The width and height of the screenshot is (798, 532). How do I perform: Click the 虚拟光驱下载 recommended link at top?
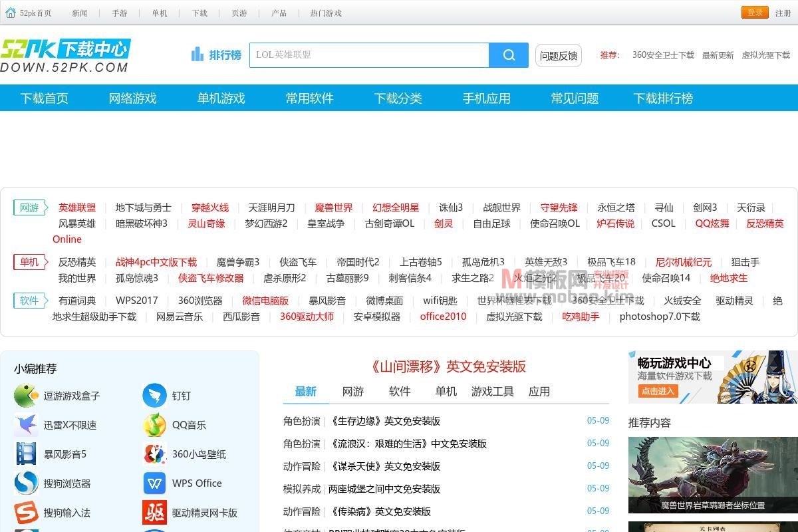(766, 55)
